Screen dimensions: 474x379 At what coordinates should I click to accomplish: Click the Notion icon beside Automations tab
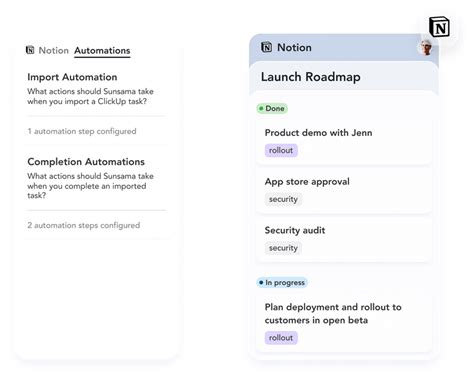click(x=30, y=50)
